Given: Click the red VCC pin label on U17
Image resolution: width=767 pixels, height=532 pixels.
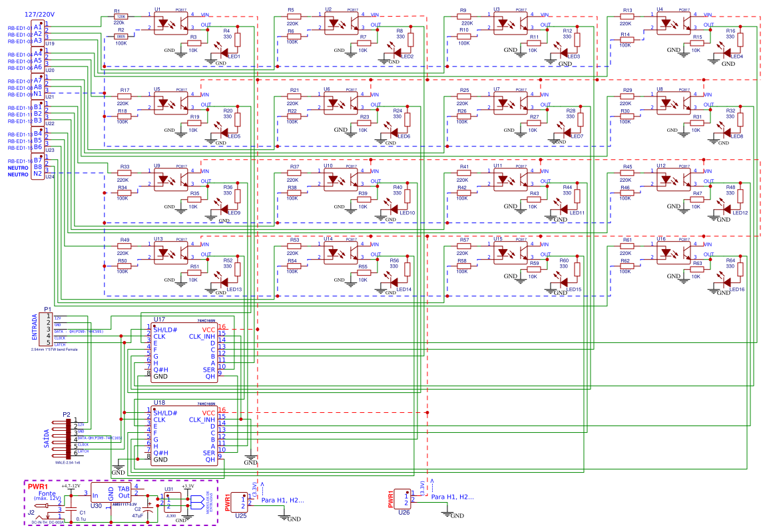Looking at the screenshot, I should 208,330.
